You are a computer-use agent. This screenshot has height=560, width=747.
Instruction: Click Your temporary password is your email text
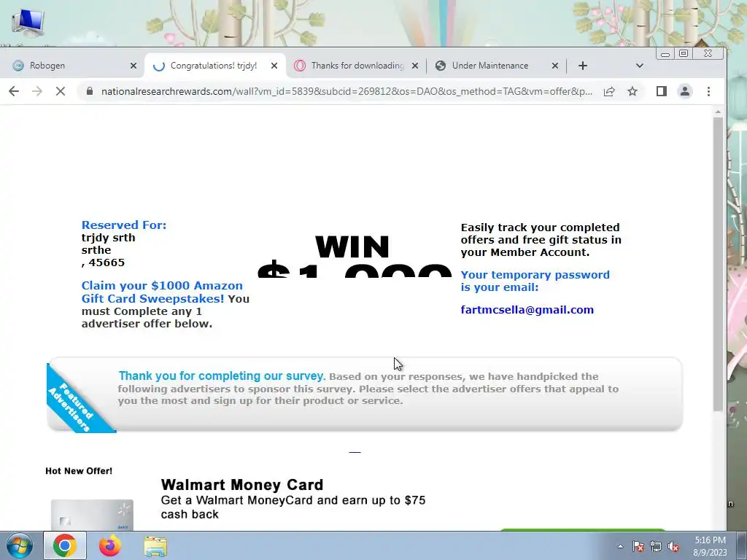tap(535, 281)
